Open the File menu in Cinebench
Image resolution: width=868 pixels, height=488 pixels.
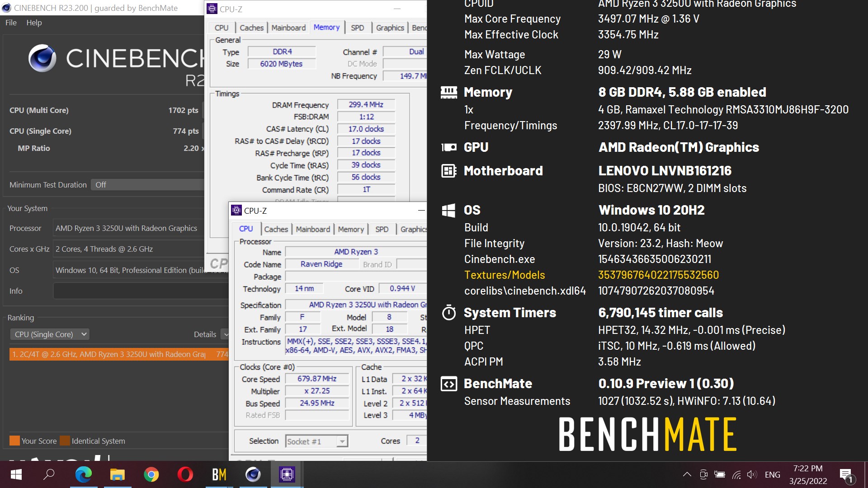coord(11,23)
